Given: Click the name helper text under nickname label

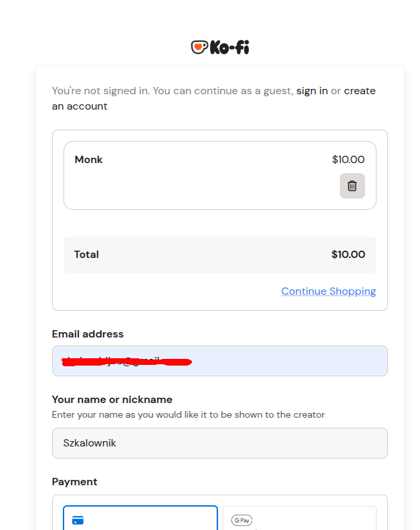Looking at the screenshot, I should [x=188, y=415].
